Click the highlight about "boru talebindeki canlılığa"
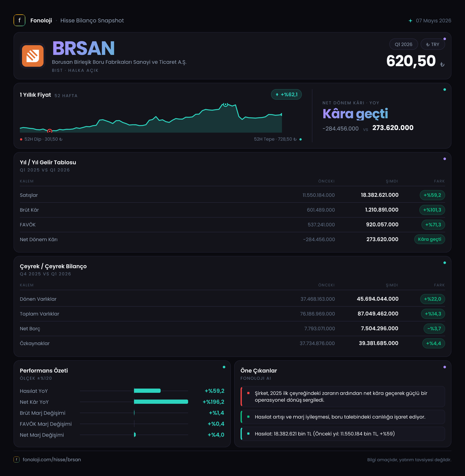Image resolution: width=465 pixels, height=476 pixels. (343, 417)
